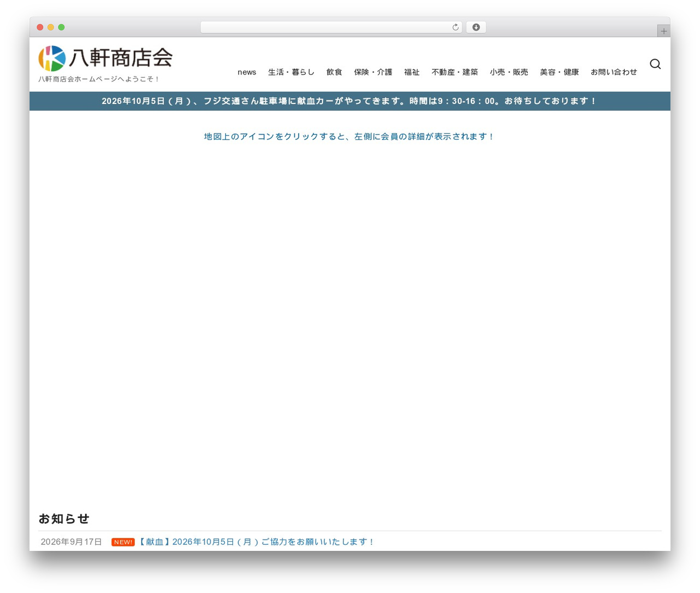Close the browser window with red button
This screenshot has height=593, width=700.
[40, 27]
